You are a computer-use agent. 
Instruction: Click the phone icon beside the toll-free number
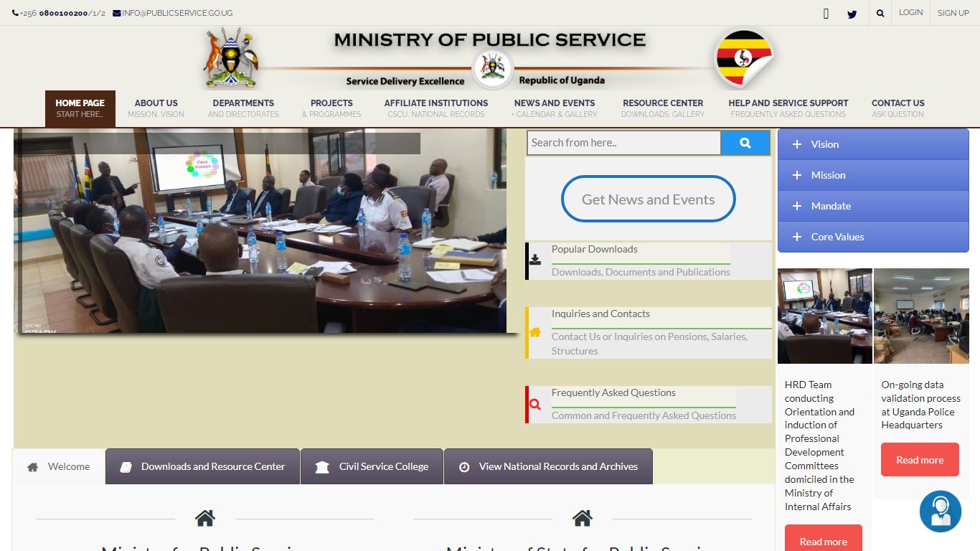tap(15, 13)
